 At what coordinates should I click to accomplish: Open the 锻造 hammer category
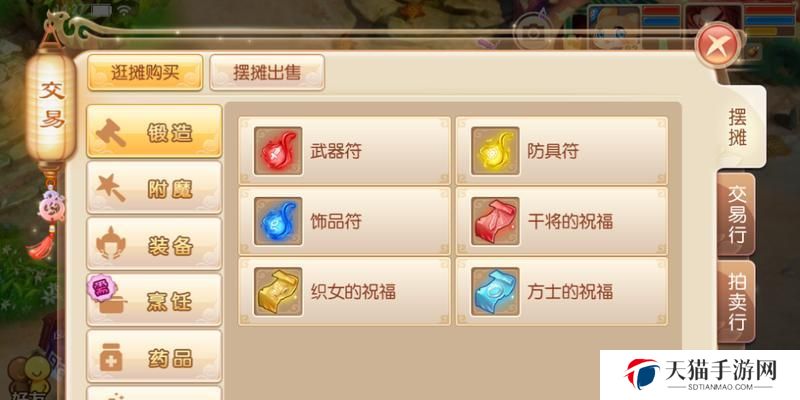[155, 132]
